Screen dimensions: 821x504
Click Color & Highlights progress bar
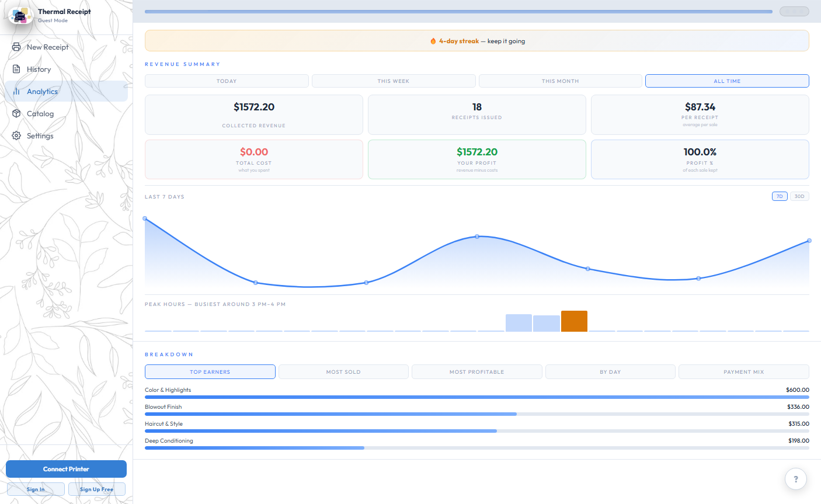(477, 397)
